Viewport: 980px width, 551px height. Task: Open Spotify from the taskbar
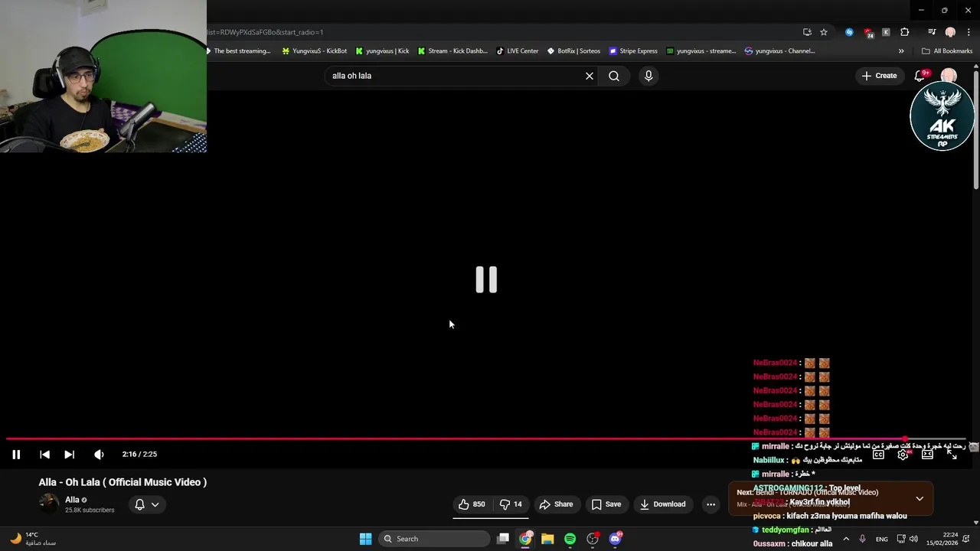click(x=570, y=539)
